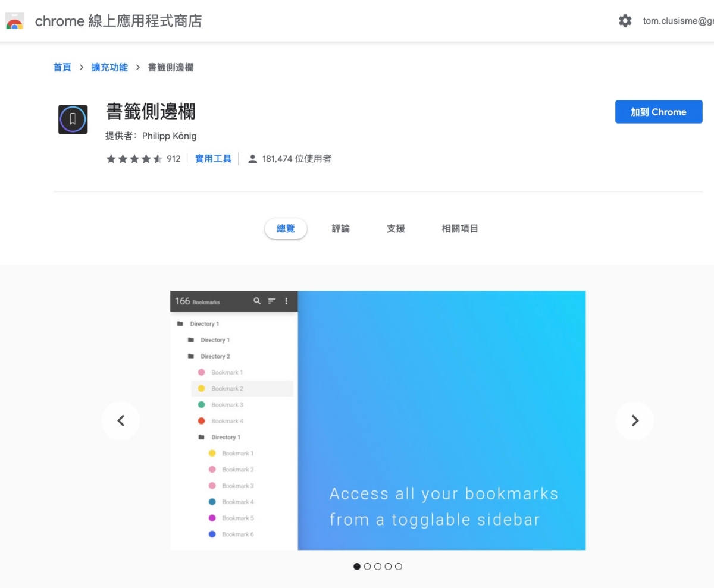
Task: Open the 總覽 tab
Action: coord(286,228)
